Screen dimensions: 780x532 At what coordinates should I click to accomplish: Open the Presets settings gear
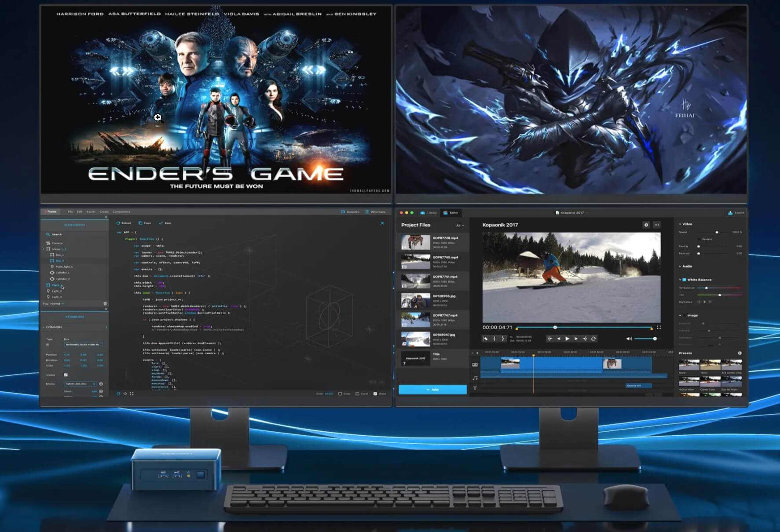tap(740, 353)
